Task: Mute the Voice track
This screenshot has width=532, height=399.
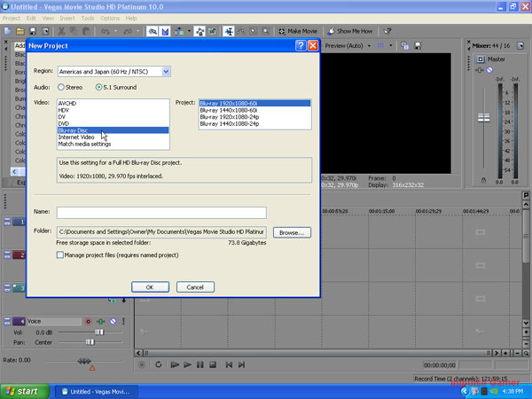Action: 113,321
